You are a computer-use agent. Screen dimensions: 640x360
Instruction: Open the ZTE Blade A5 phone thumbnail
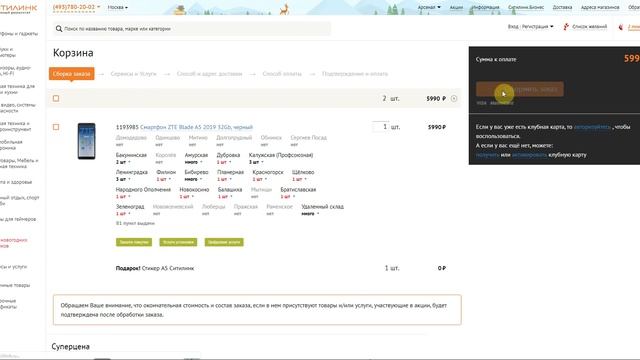[x=87, y=141]
